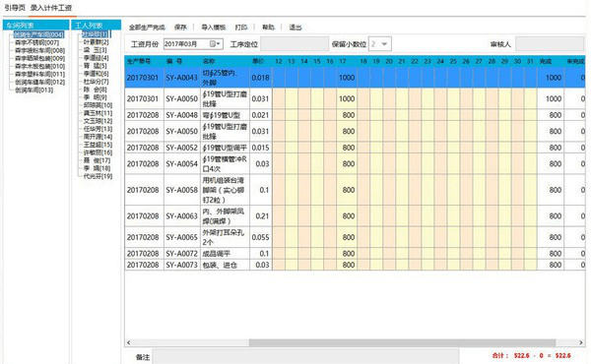Select worker 梁 玉[3]
Image resolution: width=591 pixels, height=364 pixels.
point(96,50)
